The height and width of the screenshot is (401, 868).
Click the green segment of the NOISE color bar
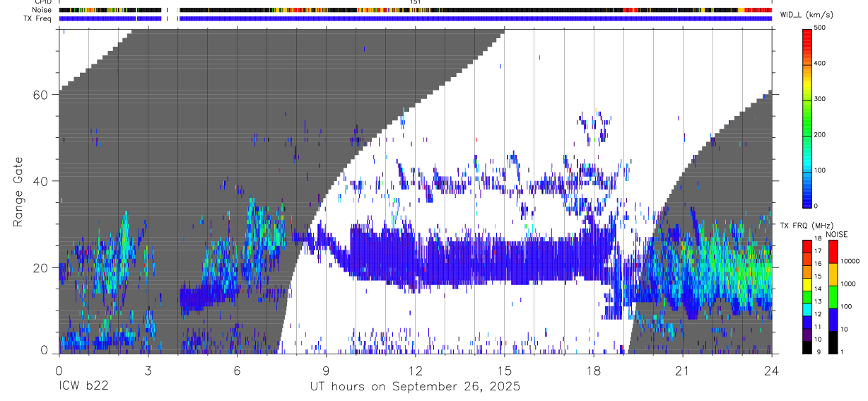point(833,296)
